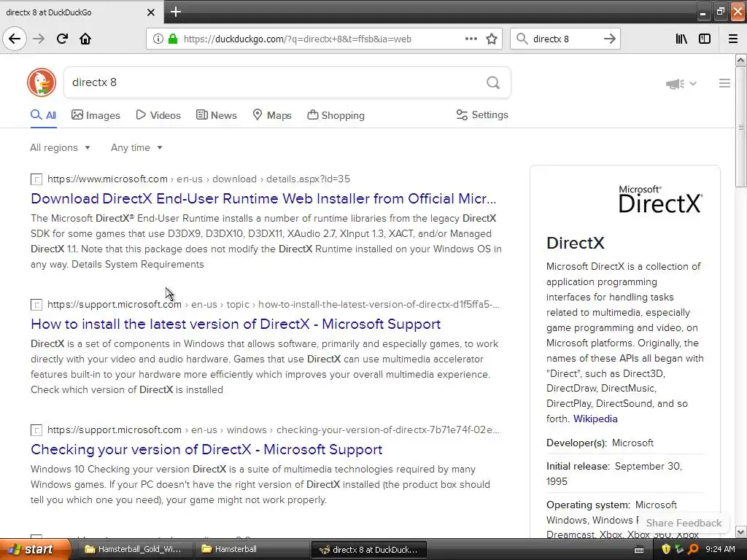Close the directx 8 DuckDuckGo tab
The height and width of the screenshot is (560, 747).
(150, 12)
